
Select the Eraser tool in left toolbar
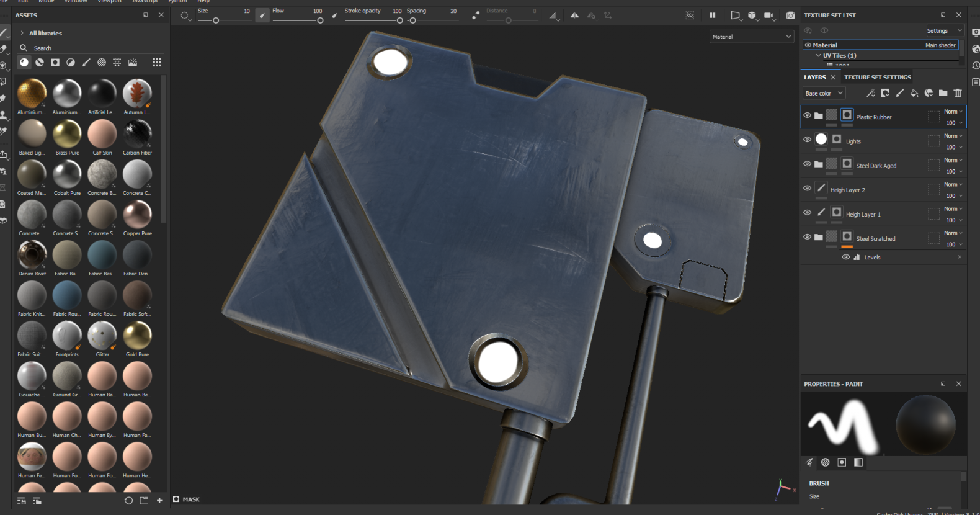3,48
